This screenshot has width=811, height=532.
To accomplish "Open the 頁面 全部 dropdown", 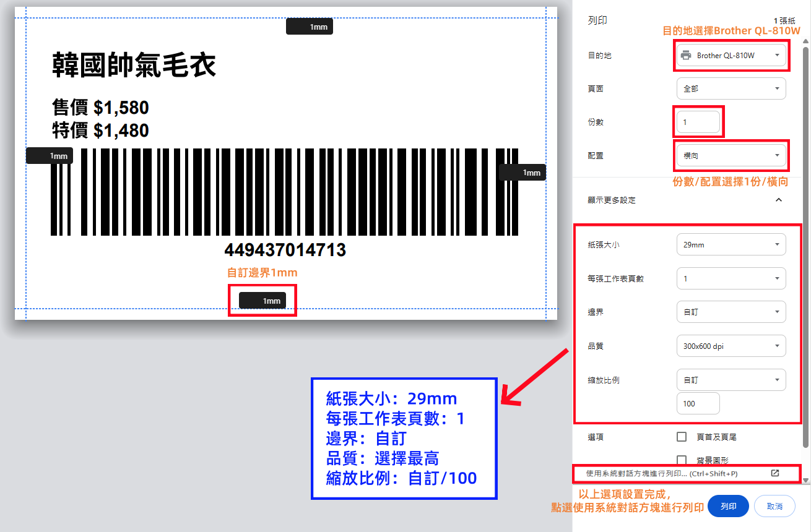I will 731,88.
